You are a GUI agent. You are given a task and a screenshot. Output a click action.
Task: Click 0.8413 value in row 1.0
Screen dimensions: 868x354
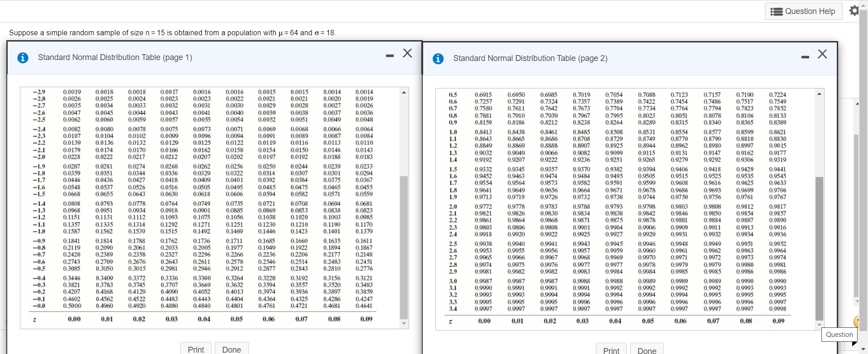(x=483, y=132)
